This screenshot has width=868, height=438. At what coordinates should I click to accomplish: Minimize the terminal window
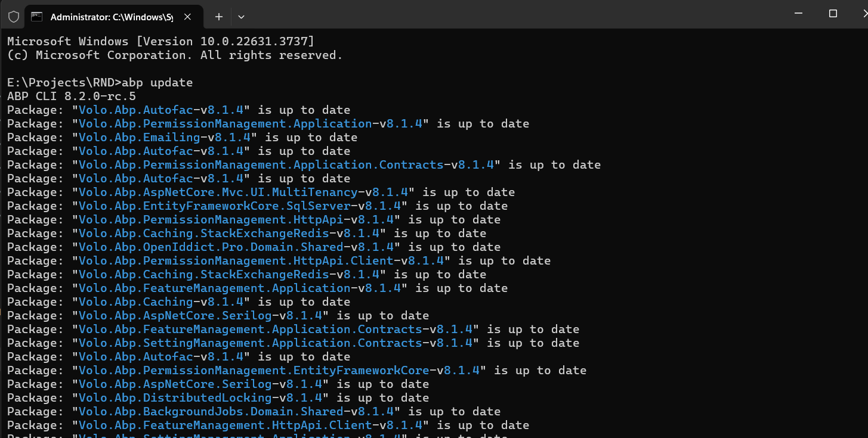coord(799,14)
